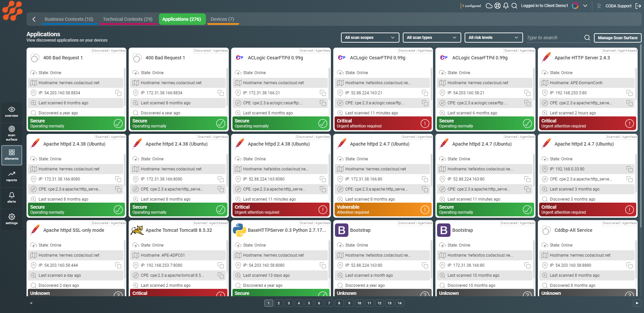Open the overview panel from the sidebar
The image size is (644, 313).
click(11, 112)
